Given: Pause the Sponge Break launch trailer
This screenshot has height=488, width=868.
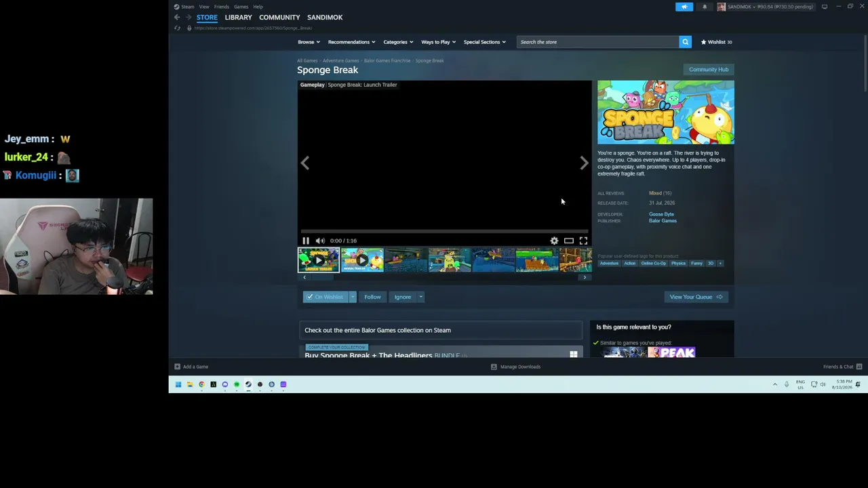Looking at the screenshot, I should coord(306,241).
